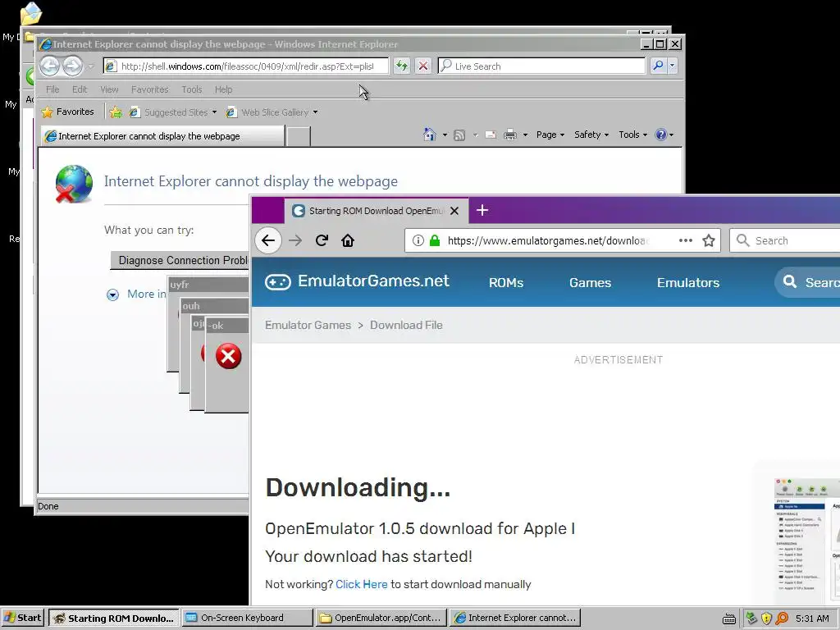The image size is (840, 630).
Task: Click the Add to Favorites Bar star icon
Action: pos(116,112)
